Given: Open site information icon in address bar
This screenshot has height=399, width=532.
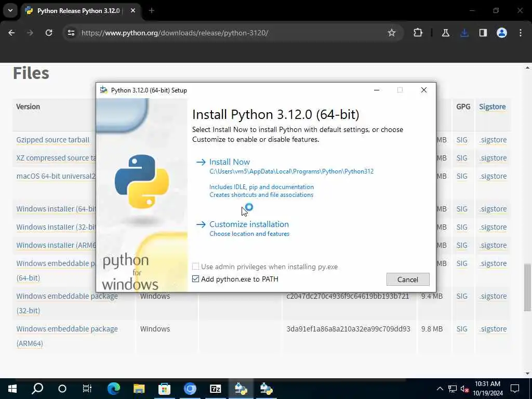Looking at the screenshot, I should click(x=71, y=33).
